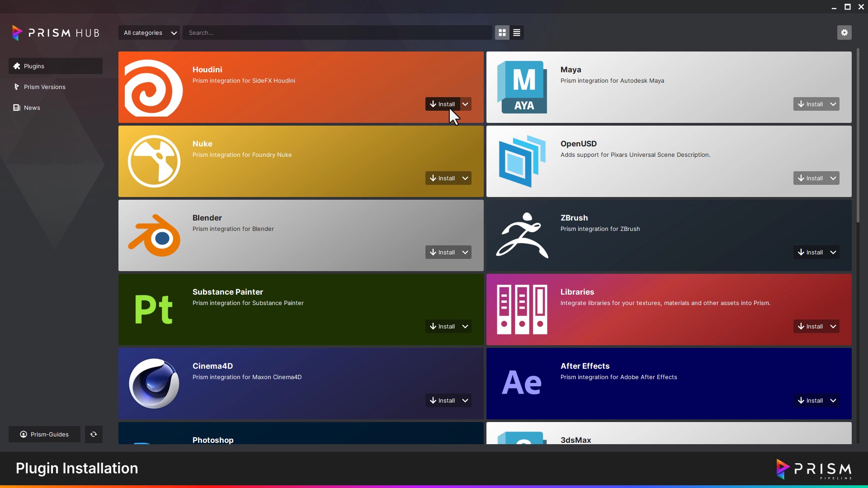Install the ZBrush plugin

pos(811,252)
